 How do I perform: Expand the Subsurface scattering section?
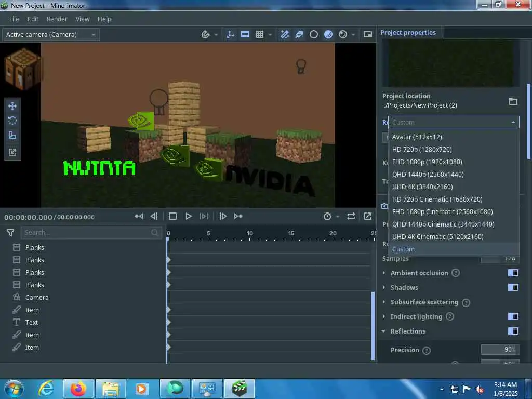[x=384, y=302]
